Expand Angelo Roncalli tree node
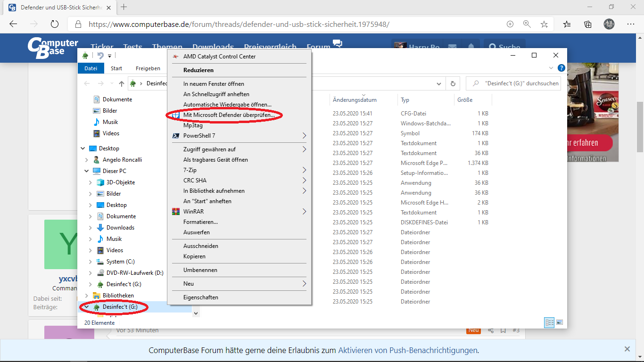The image size is (644, 362). pyautogui.click(x=87, y=160)
